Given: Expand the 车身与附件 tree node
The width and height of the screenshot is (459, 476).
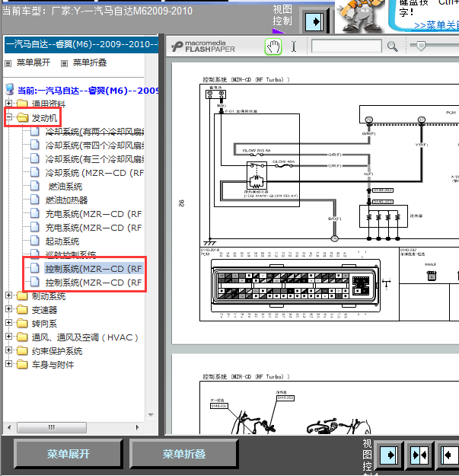Looking at the screenshot, I should point(9,364).
